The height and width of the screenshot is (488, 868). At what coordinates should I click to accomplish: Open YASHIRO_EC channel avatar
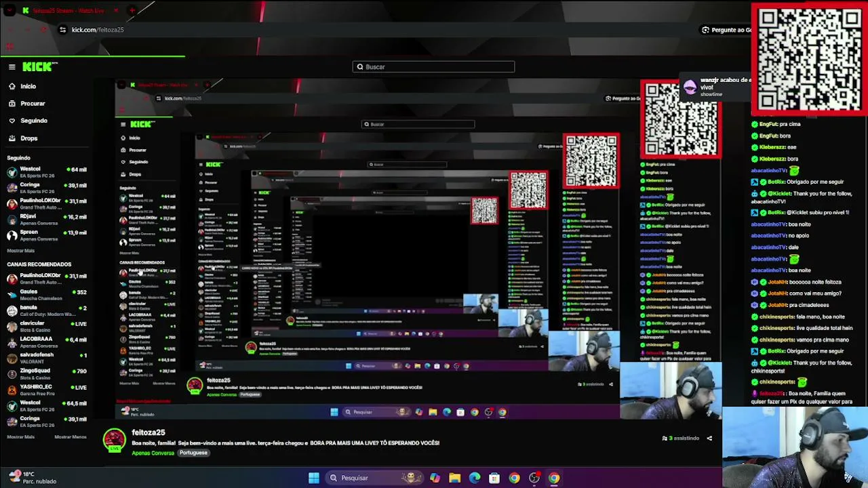[x=12, y=390]
